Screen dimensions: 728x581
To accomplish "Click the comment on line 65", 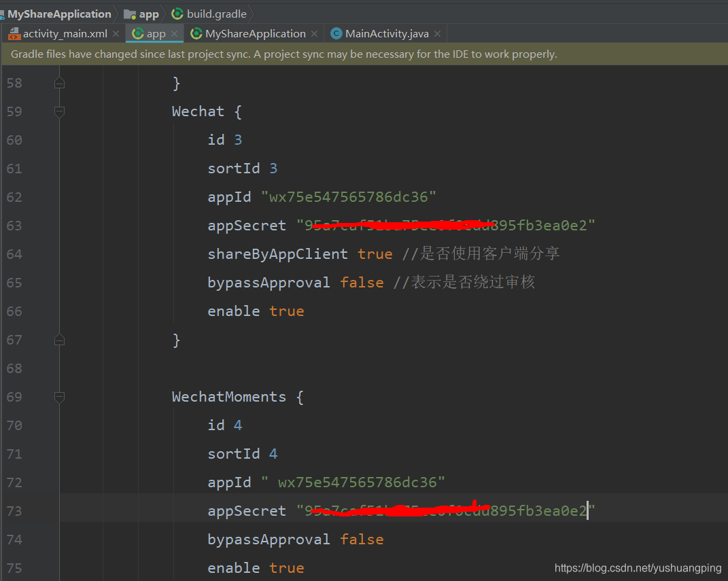I will pyautogui.click(x=464, y=283).
